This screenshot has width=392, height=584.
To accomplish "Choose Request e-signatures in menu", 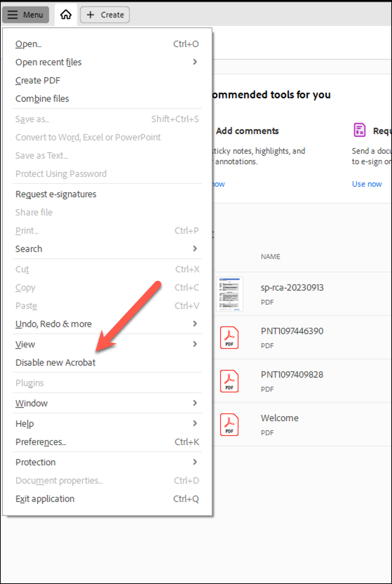I will tap(107, 194).
